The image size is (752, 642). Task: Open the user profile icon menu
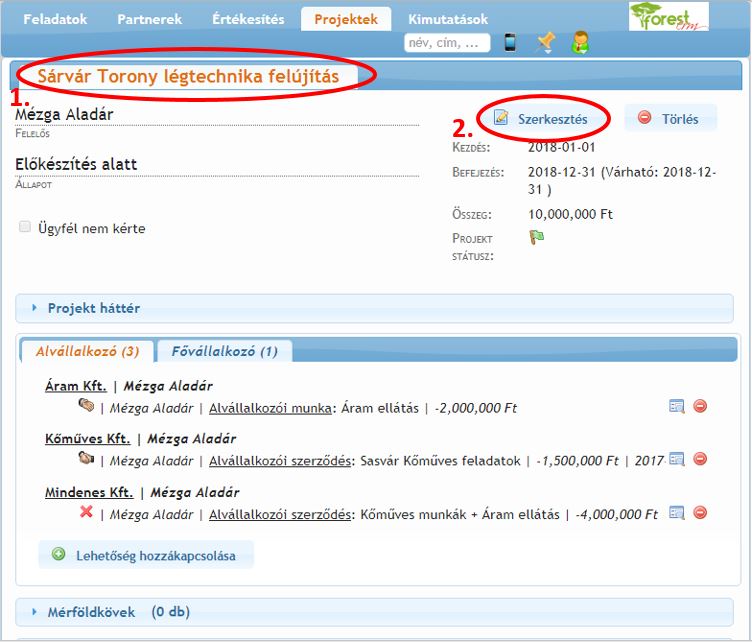coord(580,43)
